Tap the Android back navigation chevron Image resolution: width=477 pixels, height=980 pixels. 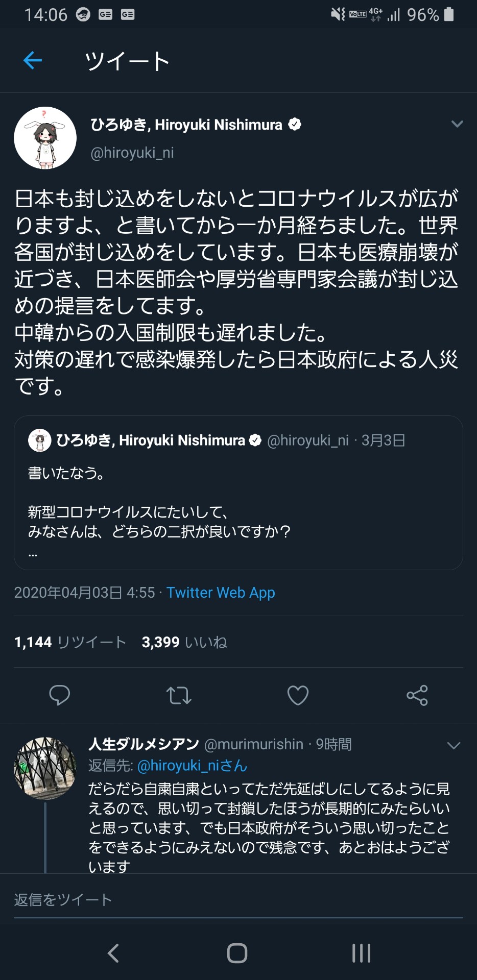(x=113, y=952)
